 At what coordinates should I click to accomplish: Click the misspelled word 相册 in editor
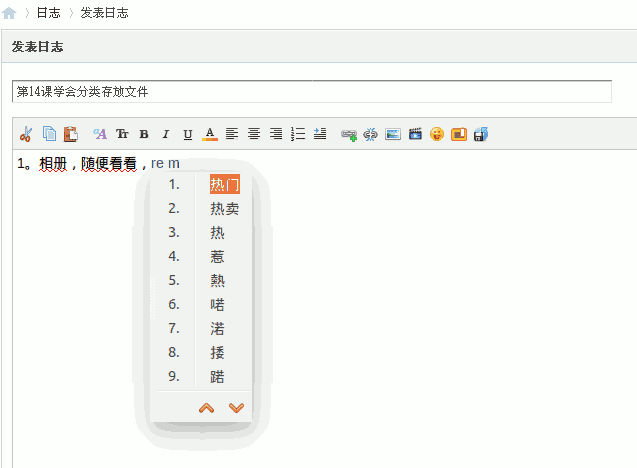coord(53,164)
